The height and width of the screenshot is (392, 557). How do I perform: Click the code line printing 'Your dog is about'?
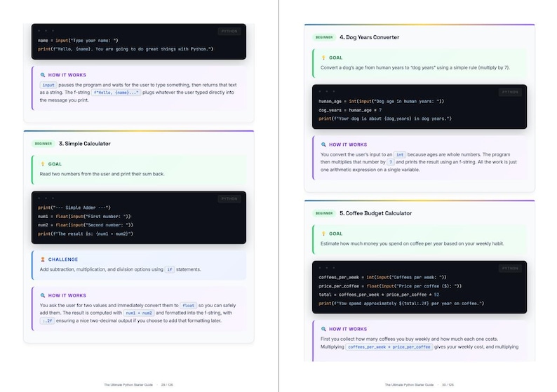click(385, 119)
